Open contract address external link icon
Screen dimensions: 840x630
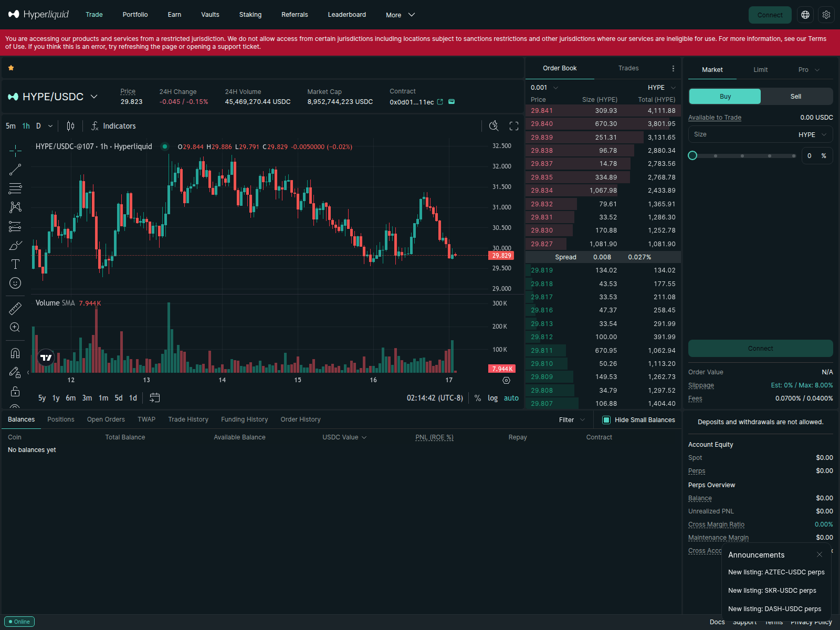(x=440, y=102)
